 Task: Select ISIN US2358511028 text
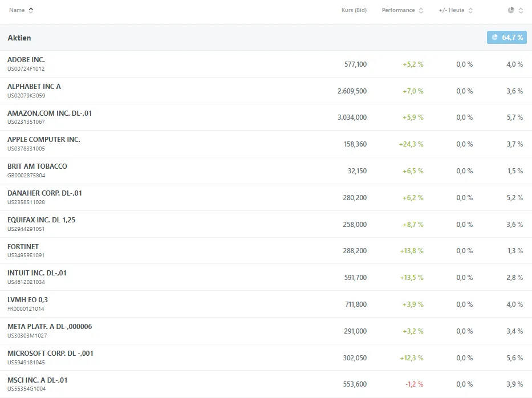pos(26,202)
